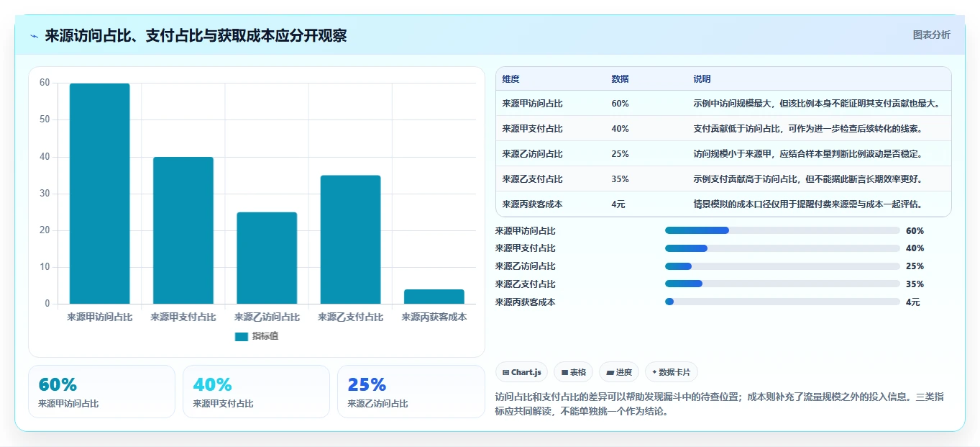Viewport: 980px width, 447px height.
Task: Click the description starting 情景模拟的成本口径
Action: click(807, 204)
